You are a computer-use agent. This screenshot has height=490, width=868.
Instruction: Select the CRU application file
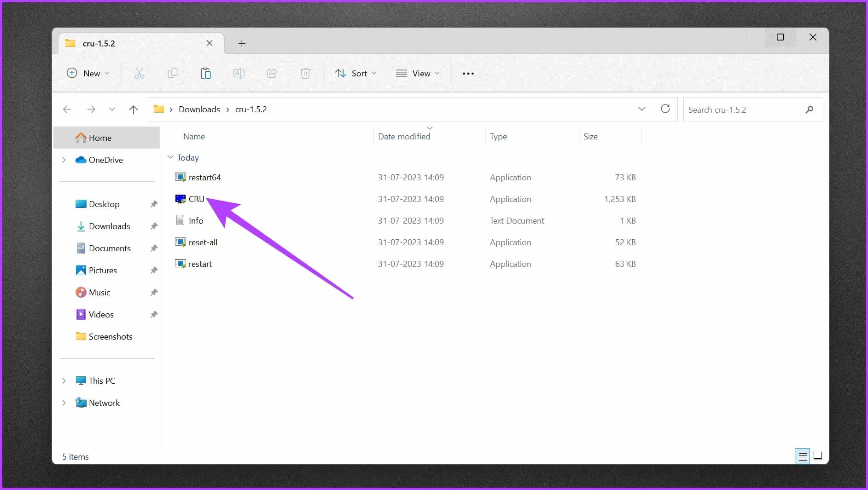[196, 199]
